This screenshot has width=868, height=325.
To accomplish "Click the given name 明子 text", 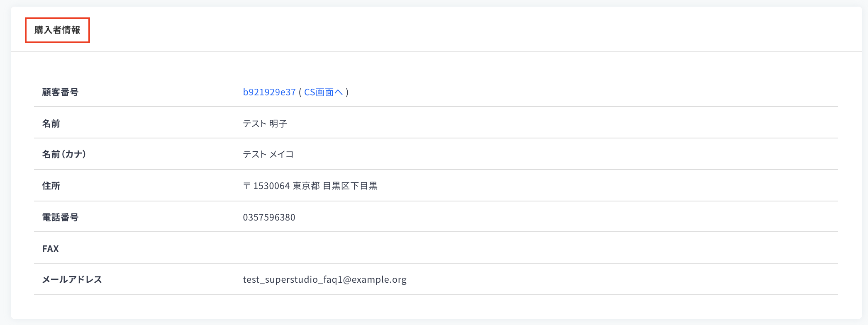I will (278, 124).
